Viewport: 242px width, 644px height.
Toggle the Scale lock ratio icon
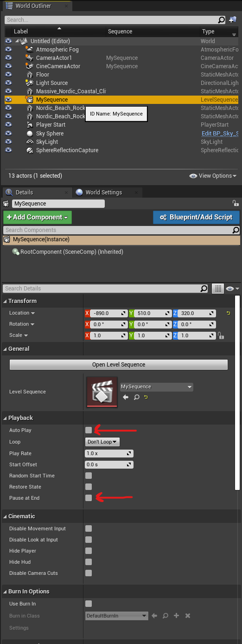[221, 335]
